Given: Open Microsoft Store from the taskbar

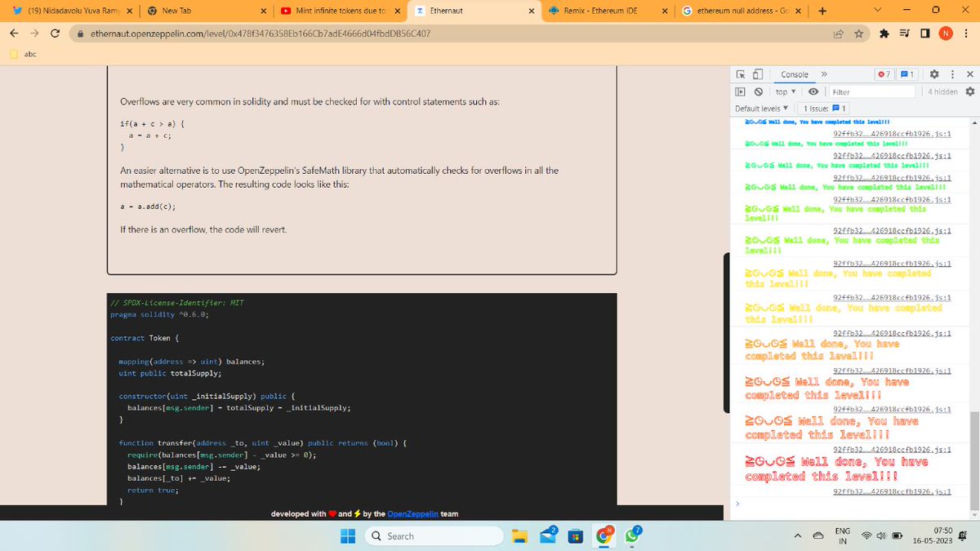Looking at the screenshot, I should click(x=576, y=536).
